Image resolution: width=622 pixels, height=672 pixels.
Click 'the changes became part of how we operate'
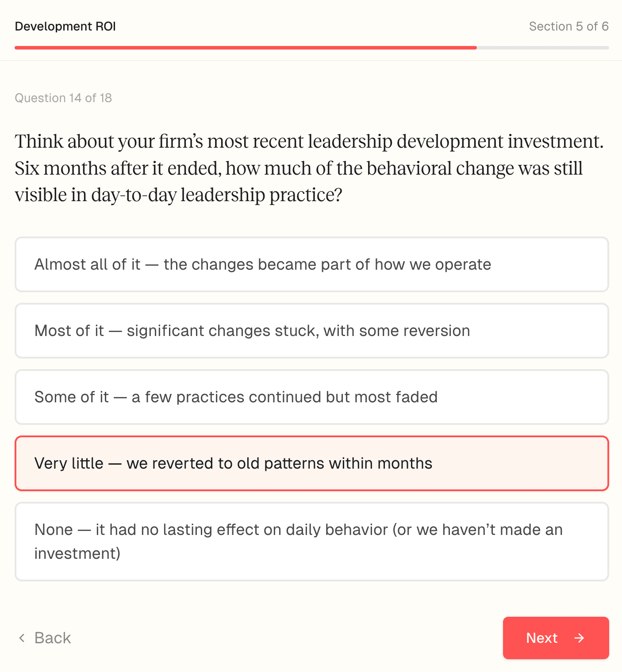(x=327, y=264)
